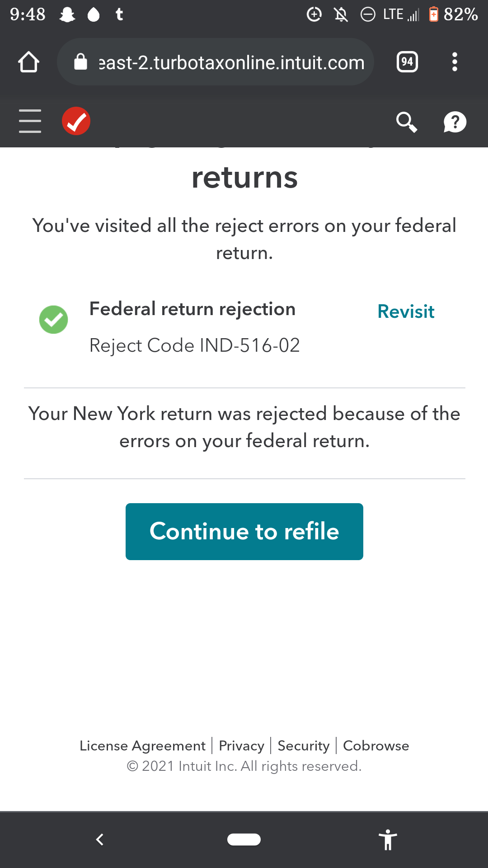The image size is (488, 868).
Task: Open the Privacy footer link
Action: point(241,745)
